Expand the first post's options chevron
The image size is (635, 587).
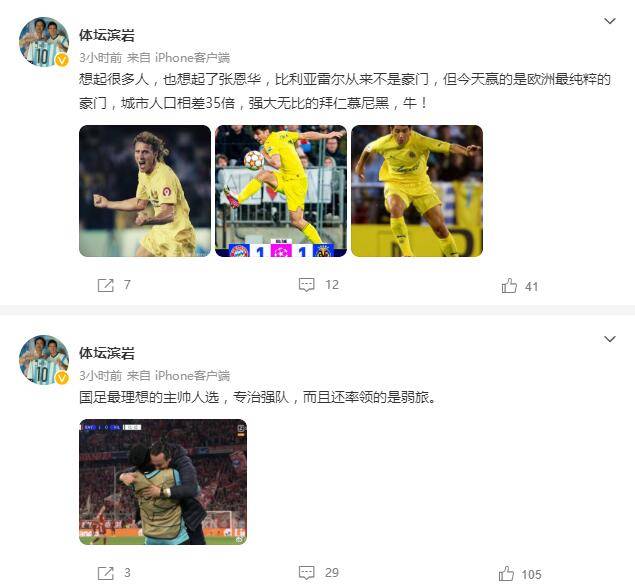(609, 21)
